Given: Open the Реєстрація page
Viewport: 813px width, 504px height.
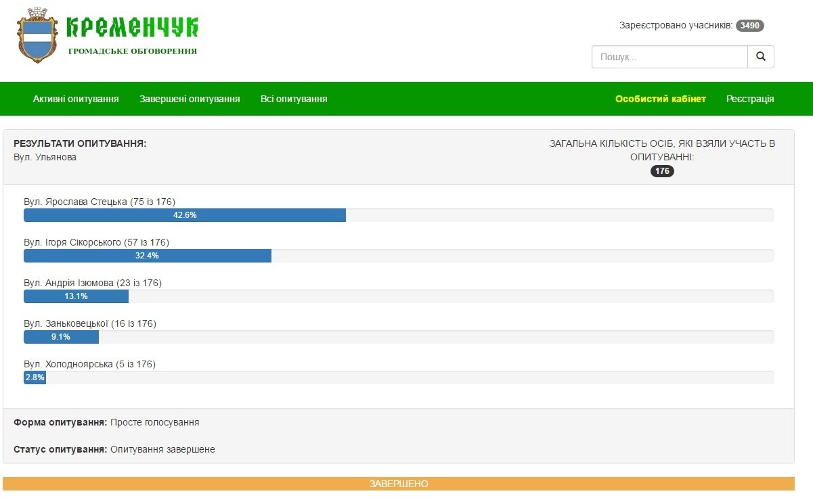Looking at the screenshot, I should (x=750, y=99).
